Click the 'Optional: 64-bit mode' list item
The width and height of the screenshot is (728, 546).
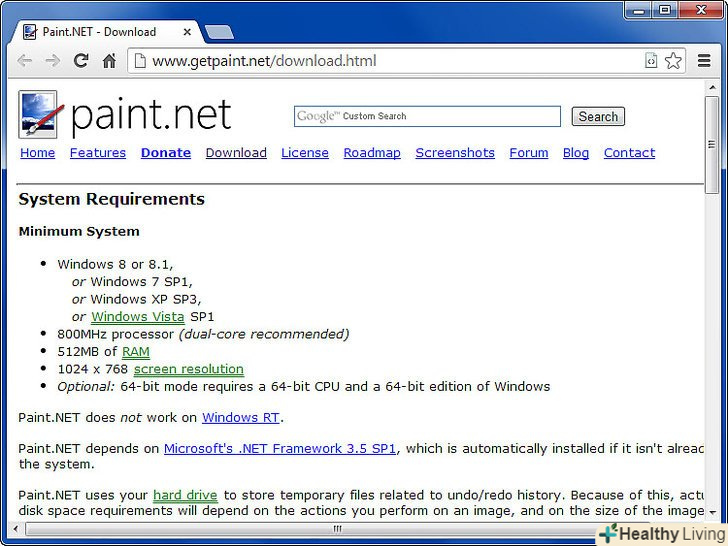tap(304, 387)
